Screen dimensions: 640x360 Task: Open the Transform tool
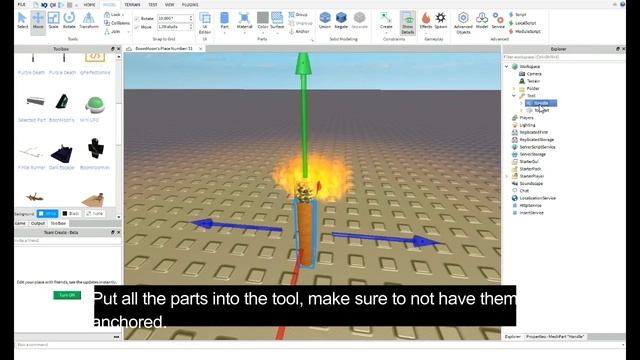[x=89, y=20]
